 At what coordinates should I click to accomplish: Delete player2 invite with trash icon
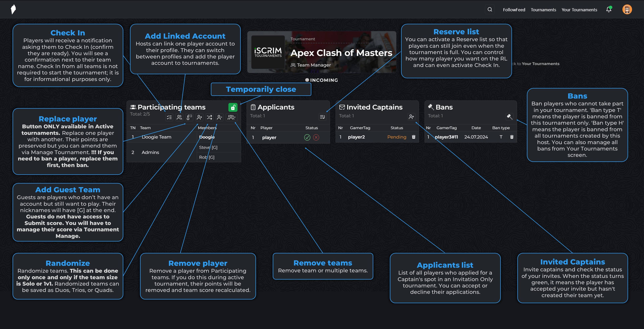click(414, 137)
